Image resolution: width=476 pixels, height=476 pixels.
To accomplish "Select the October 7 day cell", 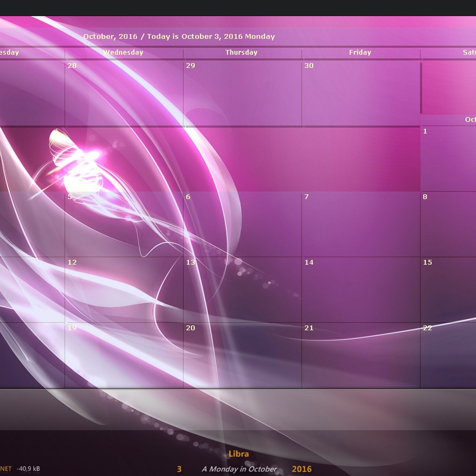I will [361, 224].
